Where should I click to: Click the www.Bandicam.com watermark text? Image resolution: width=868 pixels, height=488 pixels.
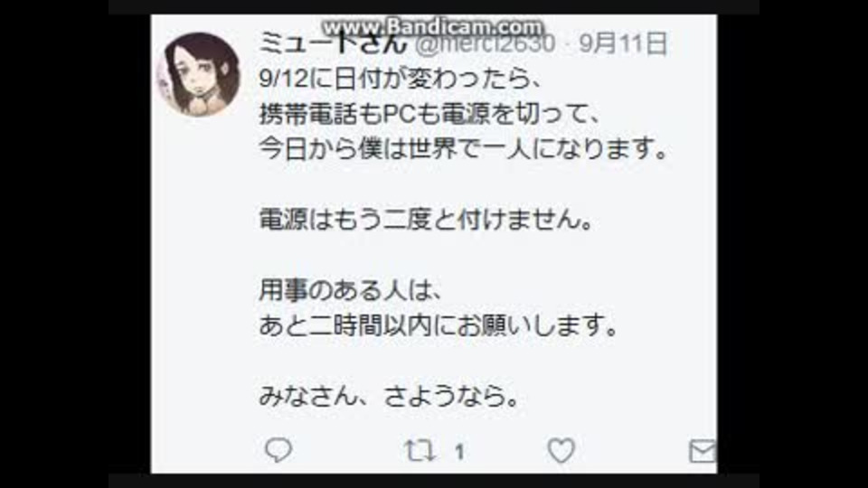coord(433,27)
